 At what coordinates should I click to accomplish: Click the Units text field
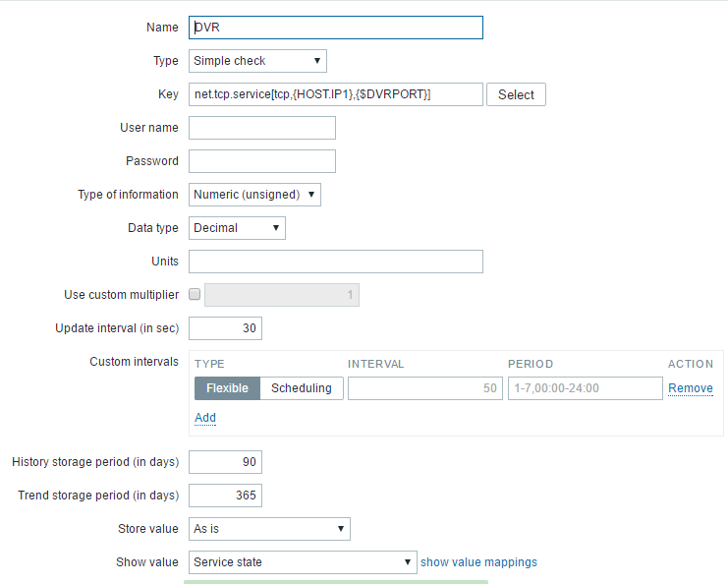[335, 262]
